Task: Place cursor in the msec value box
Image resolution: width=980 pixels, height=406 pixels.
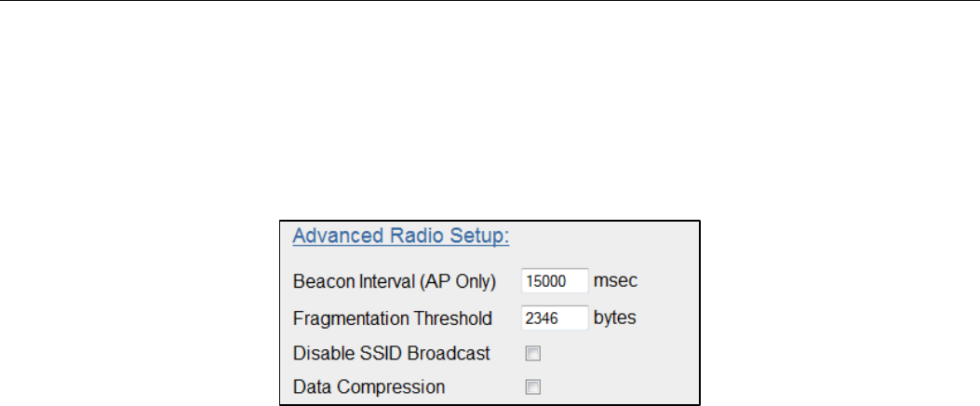Action: tap(555, 280)
